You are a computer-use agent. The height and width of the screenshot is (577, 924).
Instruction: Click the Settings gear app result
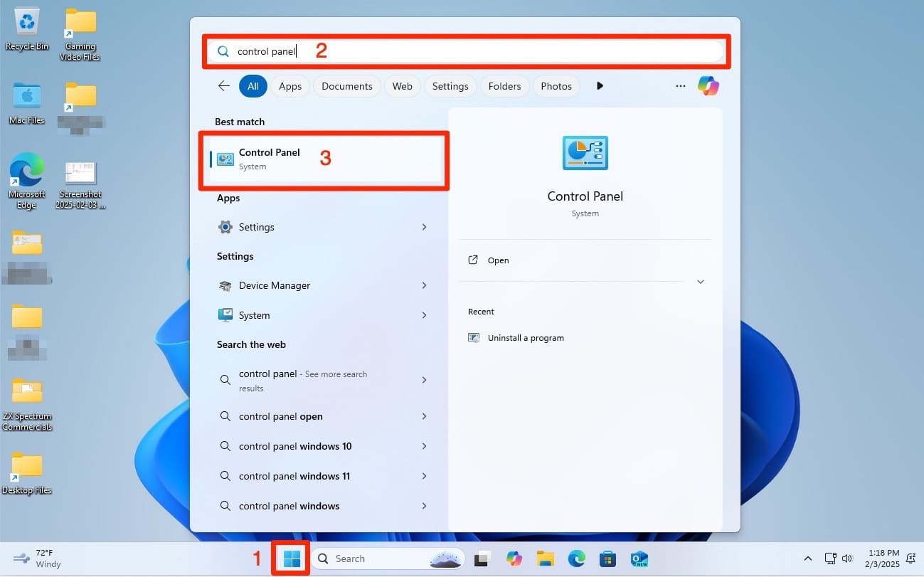click(x=225, y=227)
